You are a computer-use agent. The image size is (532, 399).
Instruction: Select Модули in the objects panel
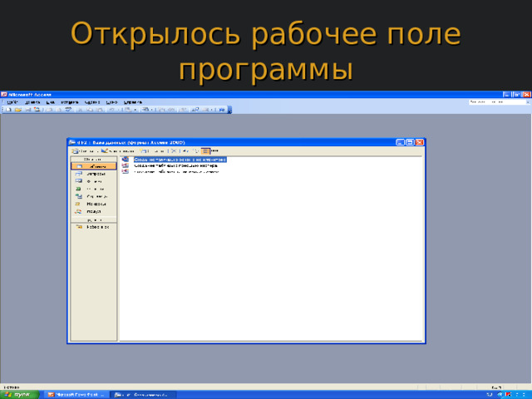click(x=94, y=211)
